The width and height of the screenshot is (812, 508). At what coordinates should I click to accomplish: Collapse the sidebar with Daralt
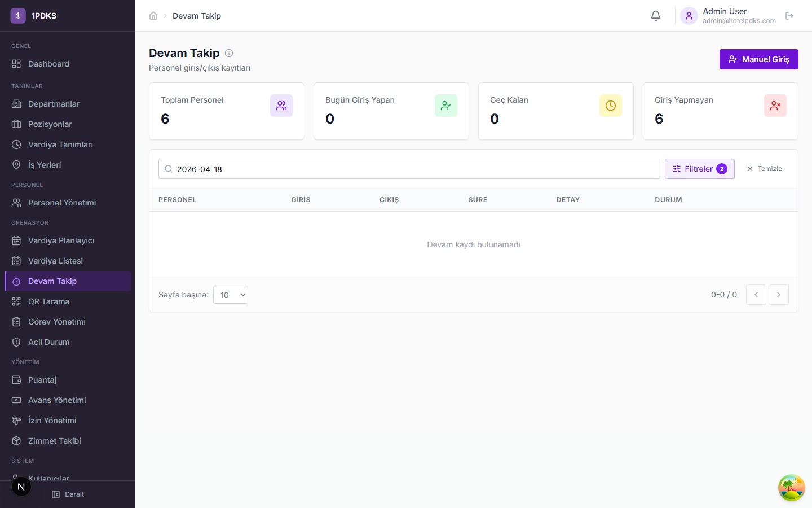68,494
